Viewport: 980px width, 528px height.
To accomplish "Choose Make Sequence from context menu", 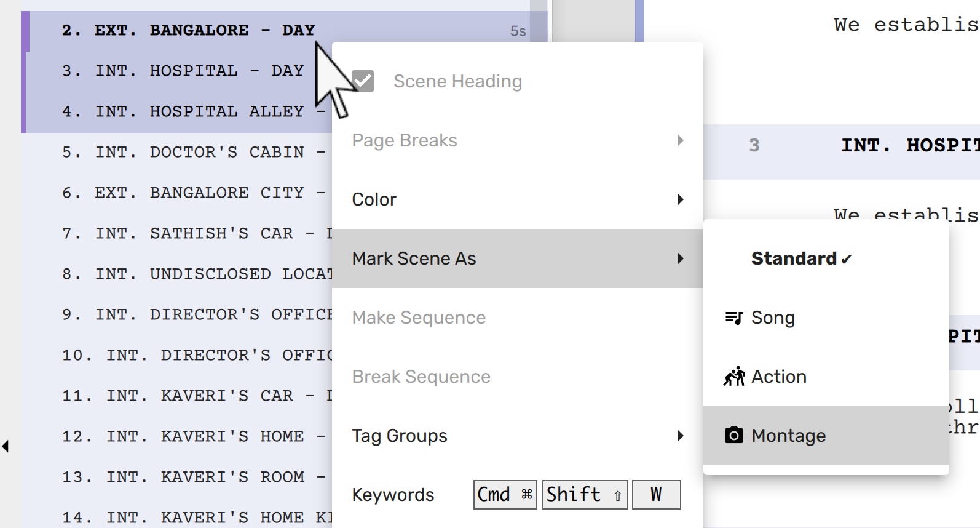I will point(419,318).
